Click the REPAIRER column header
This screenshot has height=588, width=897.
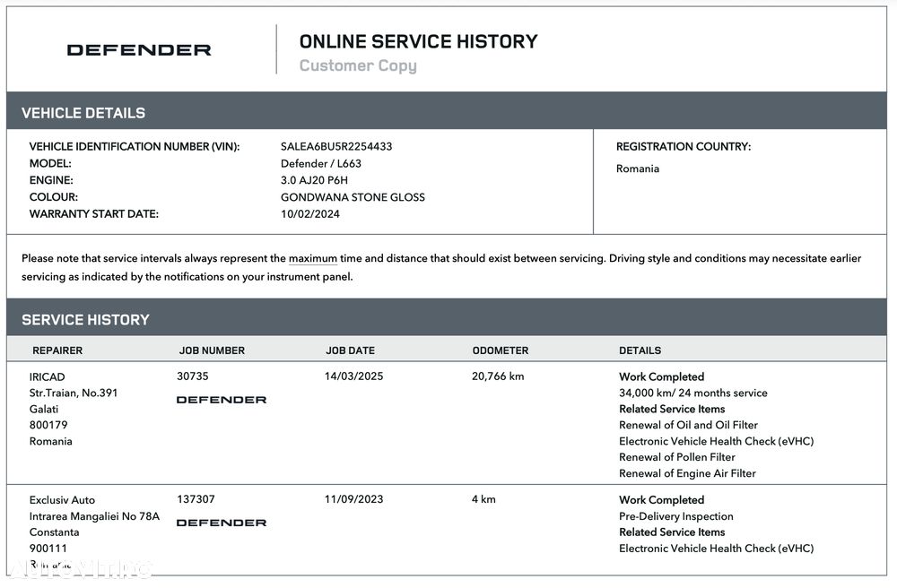[57, 350]
